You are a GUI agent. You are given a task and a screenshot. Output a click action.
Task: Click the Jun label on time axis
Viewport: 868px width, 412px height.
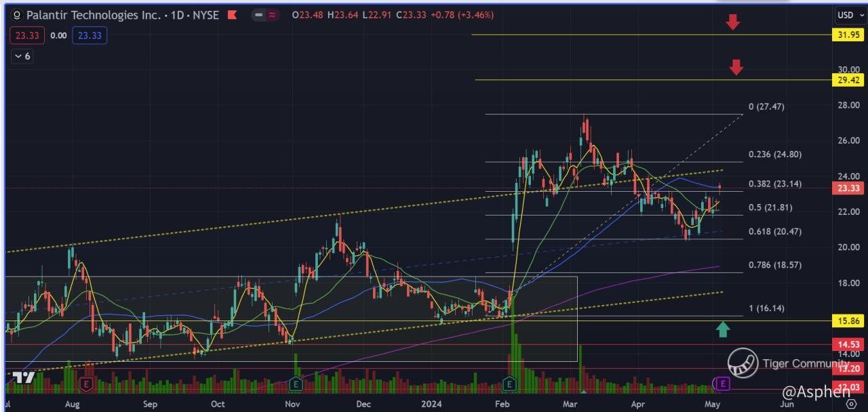click(x=787, y=403)
